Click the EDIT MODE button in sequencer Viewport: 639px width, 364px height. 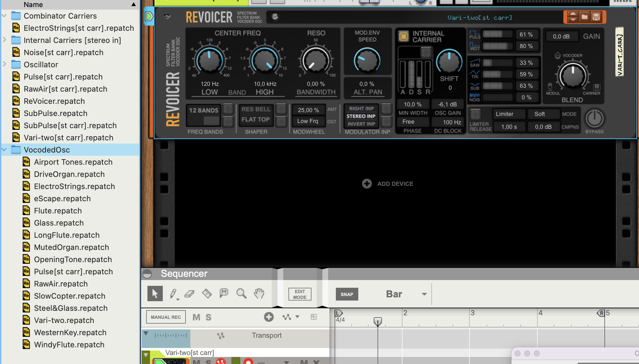pos(300,294)
